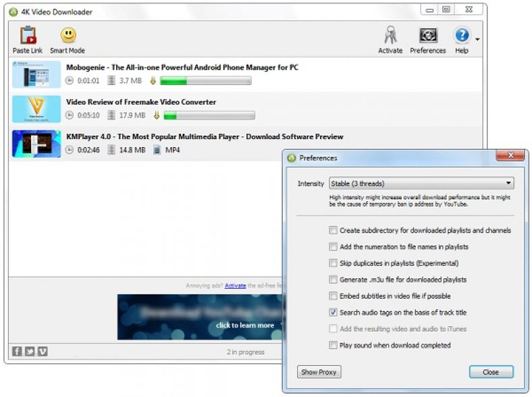Click the Close button in Preferences
Screen dimensions: 532x397
tap(491, 372)
